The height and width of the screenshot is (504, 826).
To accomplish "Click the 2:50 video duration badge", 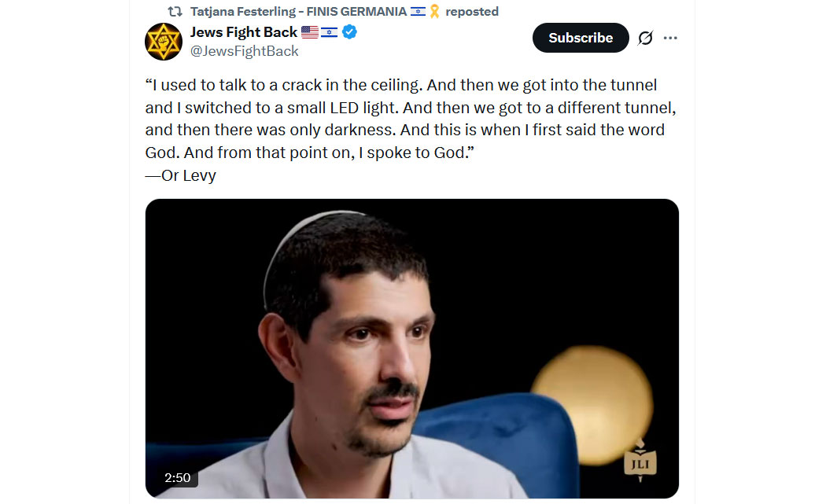I will tap(178, 478).
